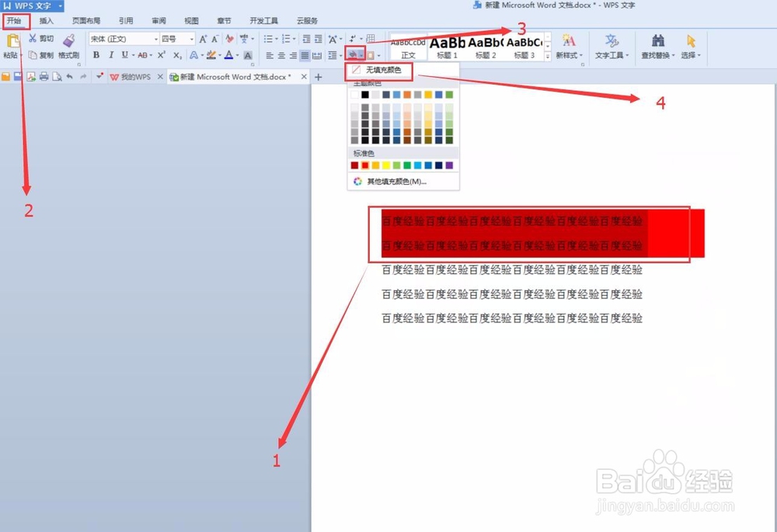Image resolution: width=777 pixels, height=532 pixels.
Task: Open the 视图 ribbon tab
Action: [x=191, y=21]
